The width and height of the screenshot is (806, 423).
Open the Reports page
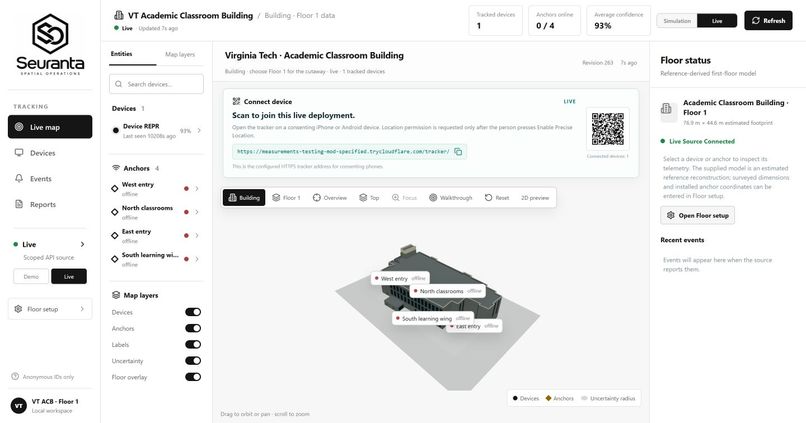50,204
